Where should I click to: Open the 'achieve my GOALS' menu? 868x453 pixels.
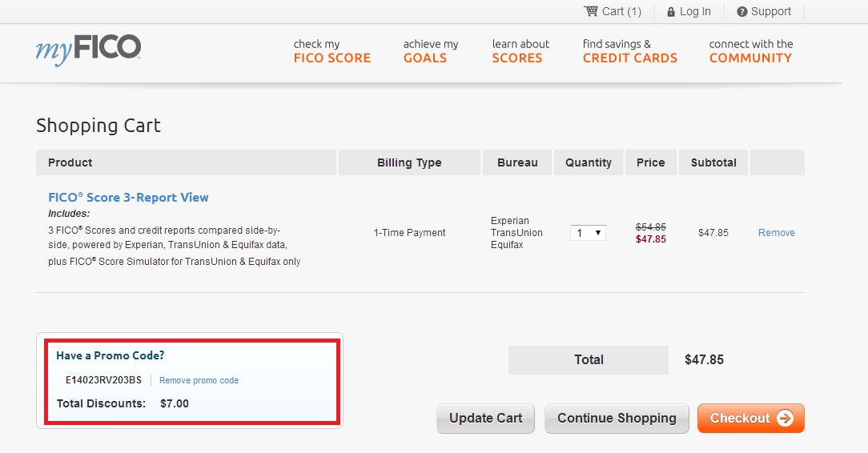click(x=431, y=51)
